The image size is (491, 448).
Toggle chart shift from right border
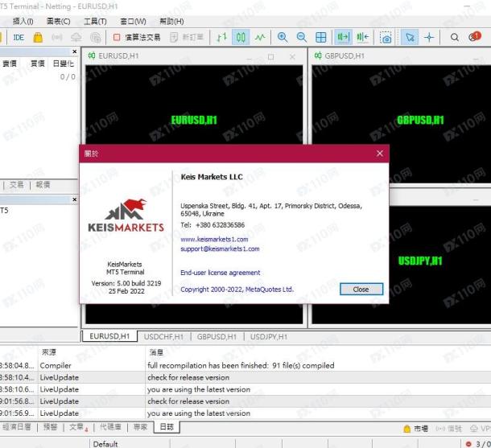click(362, 38)
